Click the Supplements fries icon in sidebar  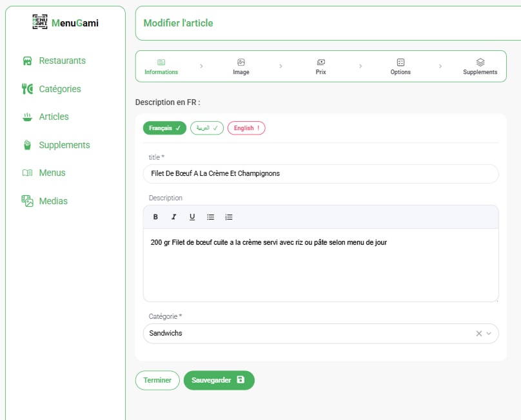(x=27, y=145)
